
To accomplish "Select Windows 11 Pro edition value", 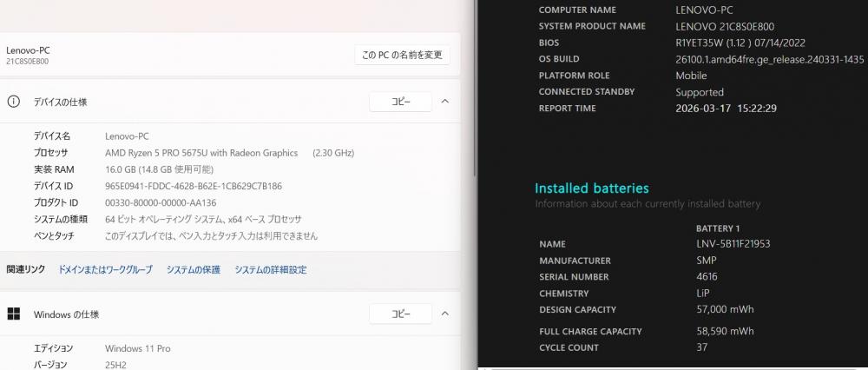I will [138, 348].
